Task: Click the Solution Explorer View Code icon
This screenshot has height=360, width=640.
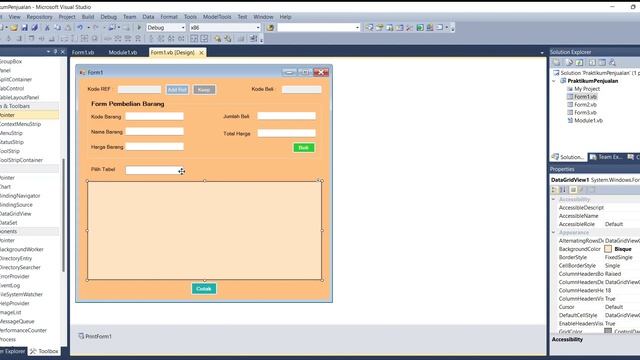Action: [x=592, y=62]
